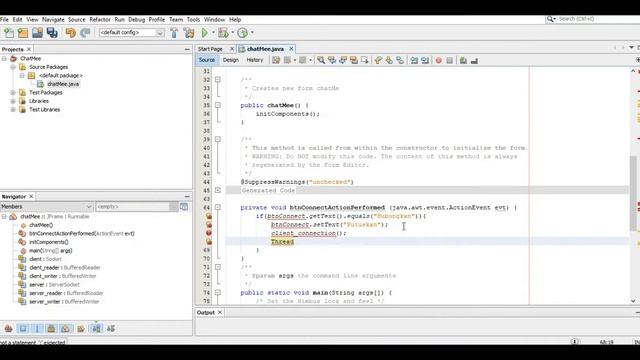Click the Debug Project toolbar icon
640x360 pixels.
[x=223, y=33]
